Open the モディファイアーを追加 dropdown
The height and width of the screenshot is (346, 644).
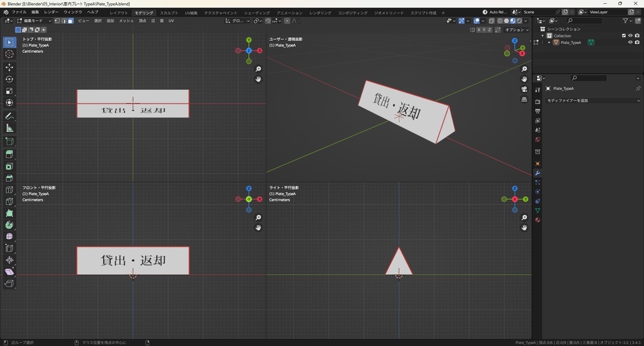[592, 101]
